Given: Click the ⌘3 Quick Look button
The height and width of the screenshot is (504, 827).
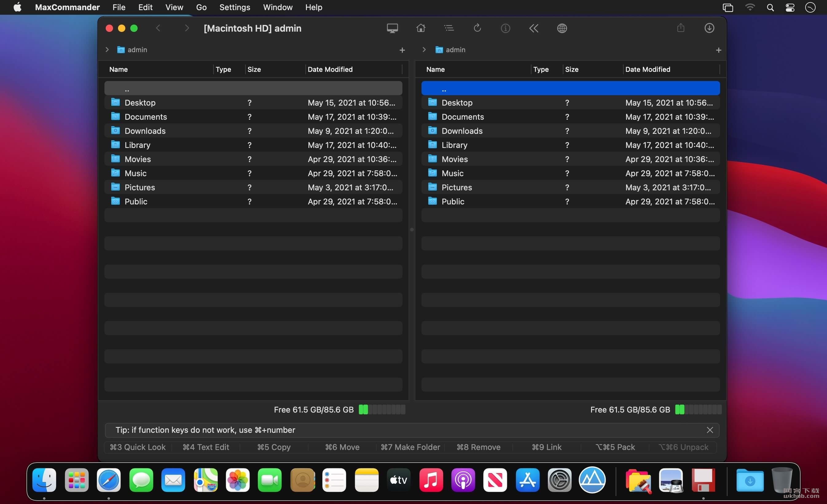Looking at the screenshot, I should pyautogui.click(x=138, y=447).
